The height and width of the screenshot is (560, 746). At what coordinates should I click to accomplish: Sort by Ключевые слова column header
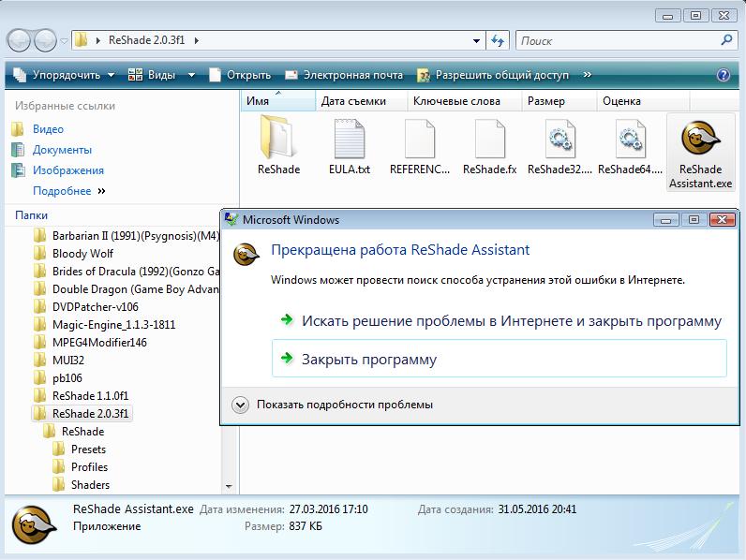465,101
